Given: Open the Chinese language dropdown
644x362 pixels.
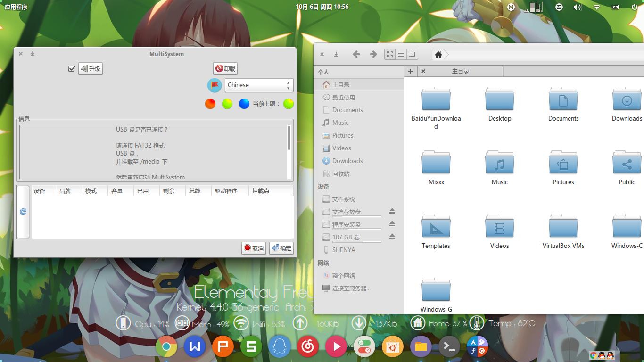Looking at the screenshot, I should point(259,85).
